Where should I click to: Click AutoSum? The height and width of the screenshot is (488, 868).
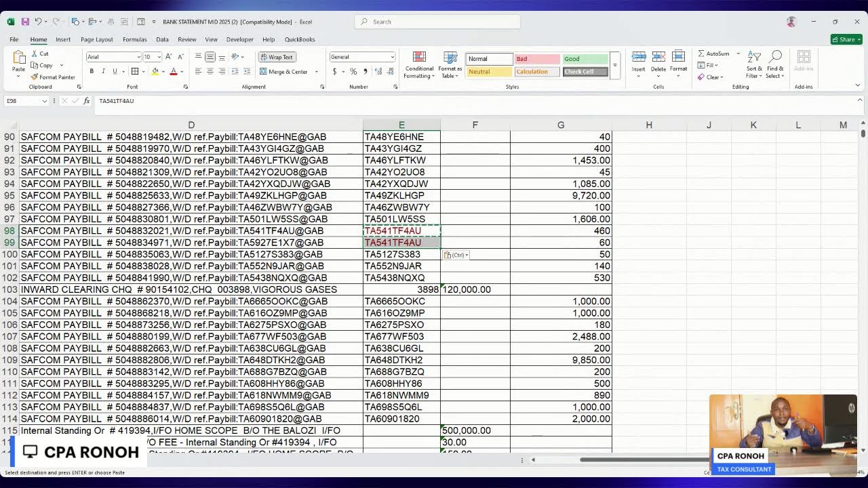(x=713, y=54)
